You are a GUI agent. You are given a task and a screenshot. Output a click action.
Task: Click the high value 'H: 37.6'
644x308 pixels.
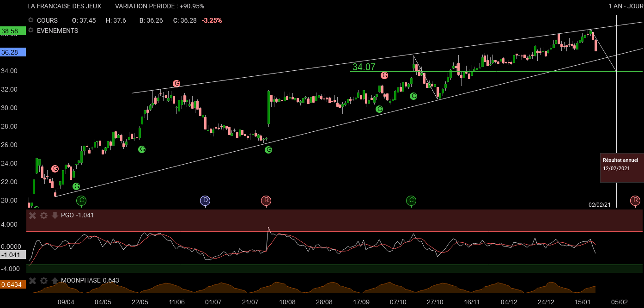click(116, 20)
